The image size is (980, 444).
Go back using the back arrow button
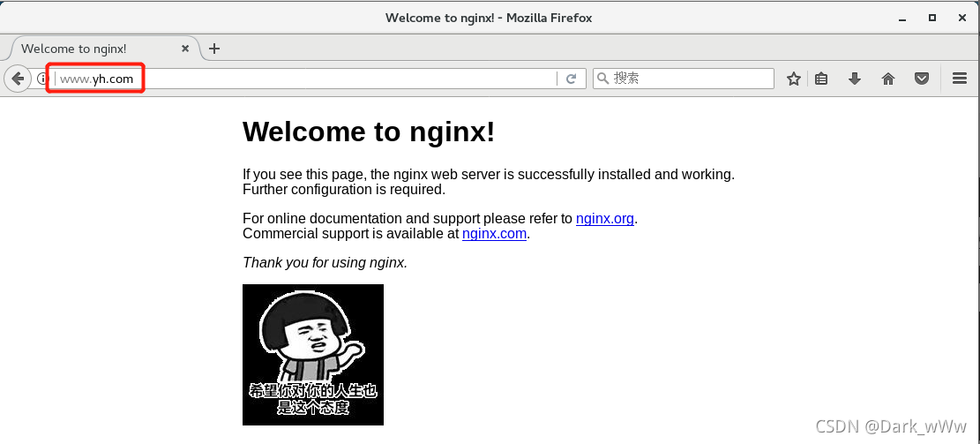click(18, 79)
